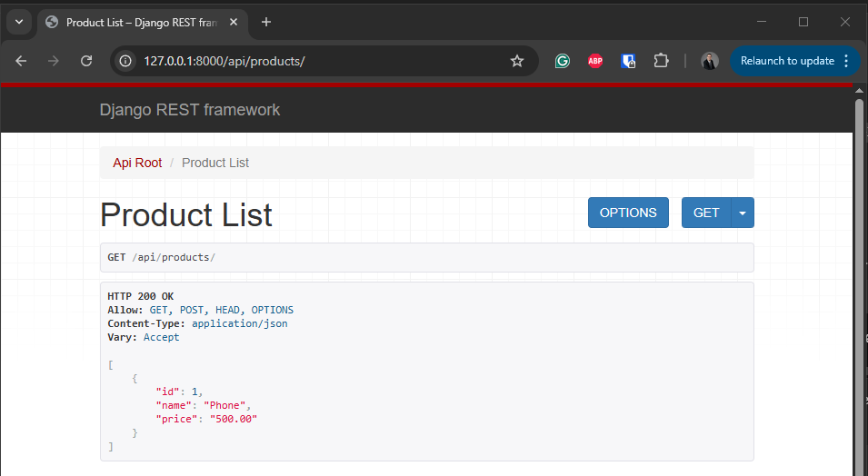
Task: Open Chrome three-dot menu
Action: (846, 61)
